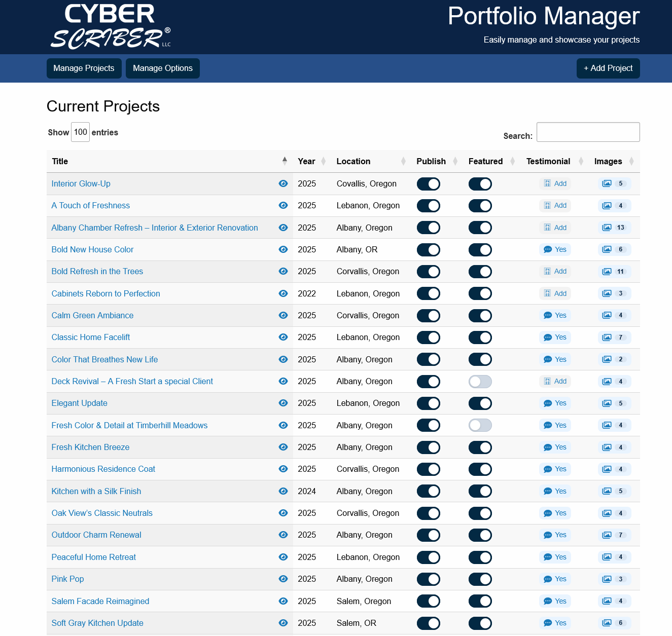Viewport: 672px width, 636px height.
Task: Click eye icon beside Calm Green Ambiance
Action: 283,315
